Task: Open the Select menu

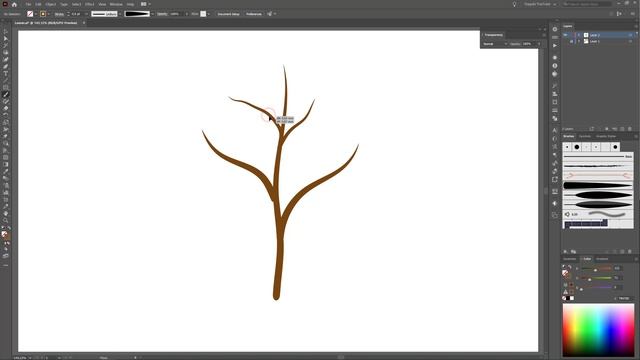Action: point(76,4)
